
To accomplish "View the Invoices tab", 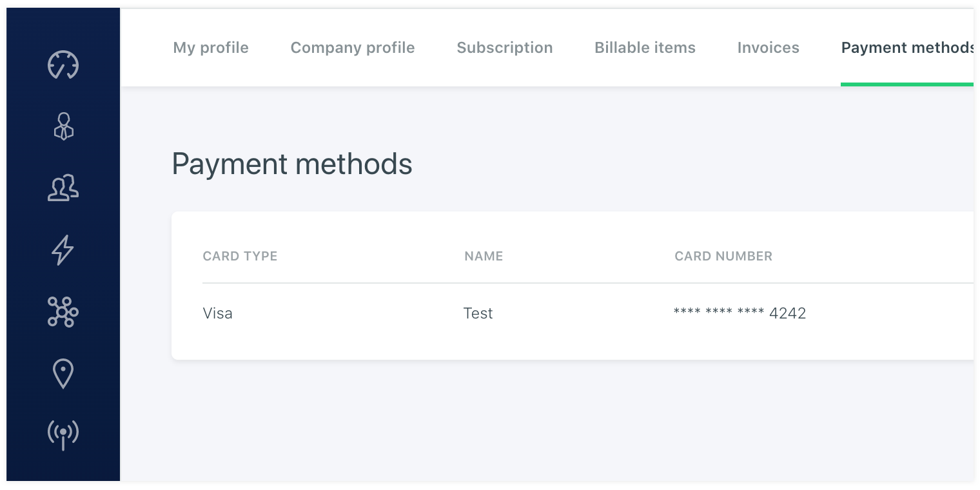I will tap(768, 48).
